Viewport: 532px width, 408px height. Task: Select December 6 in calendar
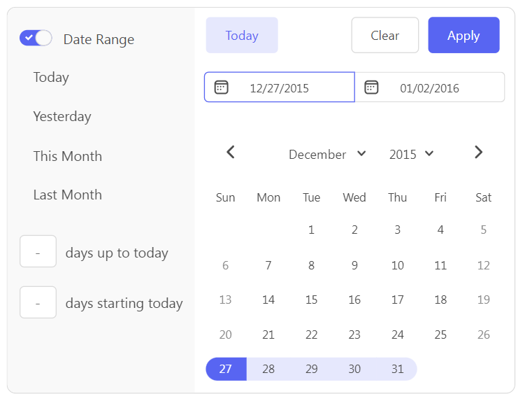pos(225,265)
